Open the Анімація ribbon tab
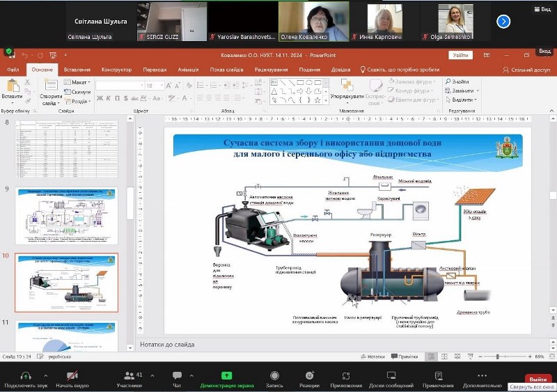The image size is (557, 392). point(188,70)
